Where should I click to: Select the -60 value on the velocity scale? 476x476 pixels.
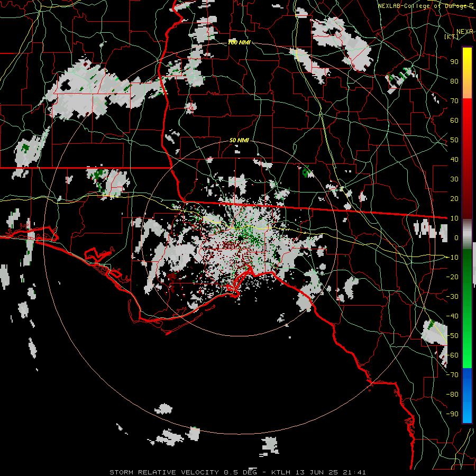click(x=452, y=355)
